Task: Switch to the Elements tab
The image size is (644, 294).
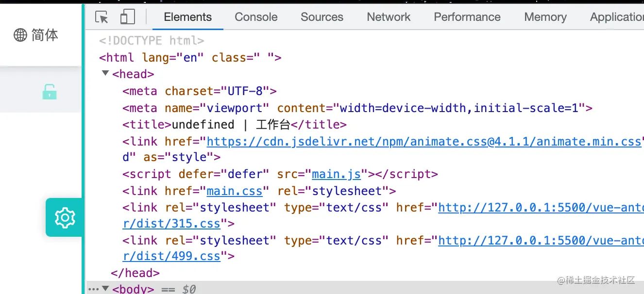Action: pos(188,17)
